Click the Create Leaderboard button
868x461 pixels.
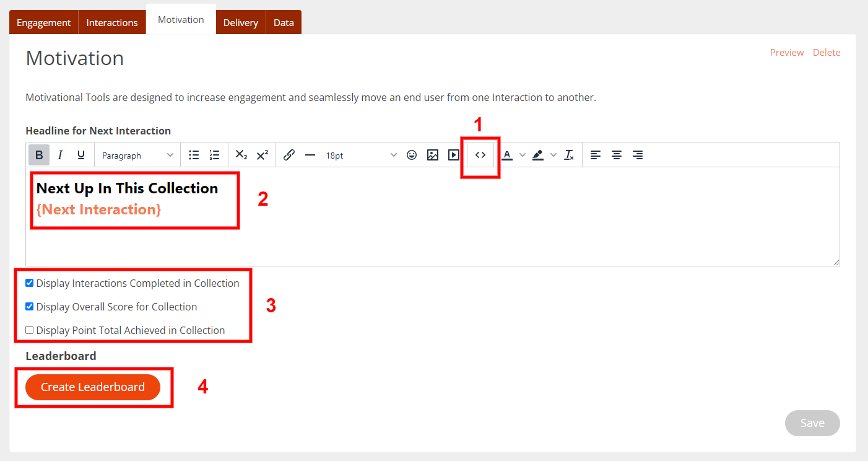click(x=93, y=387)
